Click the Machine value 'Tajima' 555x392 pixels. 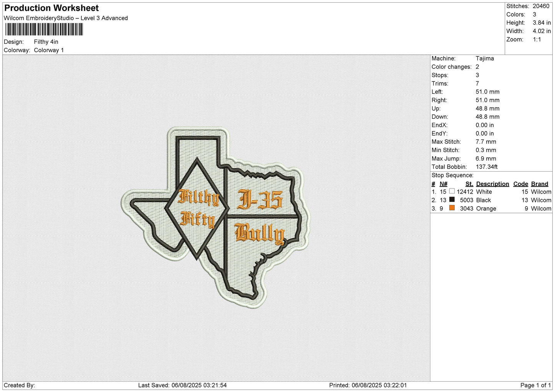coord(485,58)
